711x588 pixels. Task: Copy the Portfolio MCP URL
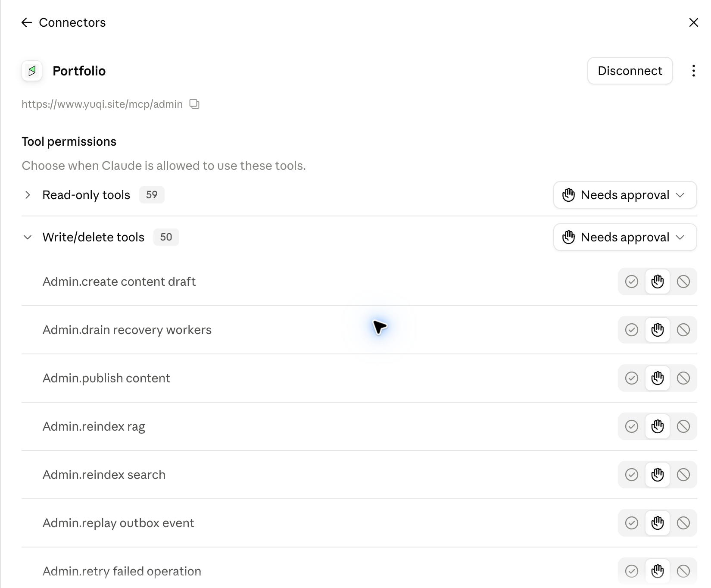click(194, 104)
